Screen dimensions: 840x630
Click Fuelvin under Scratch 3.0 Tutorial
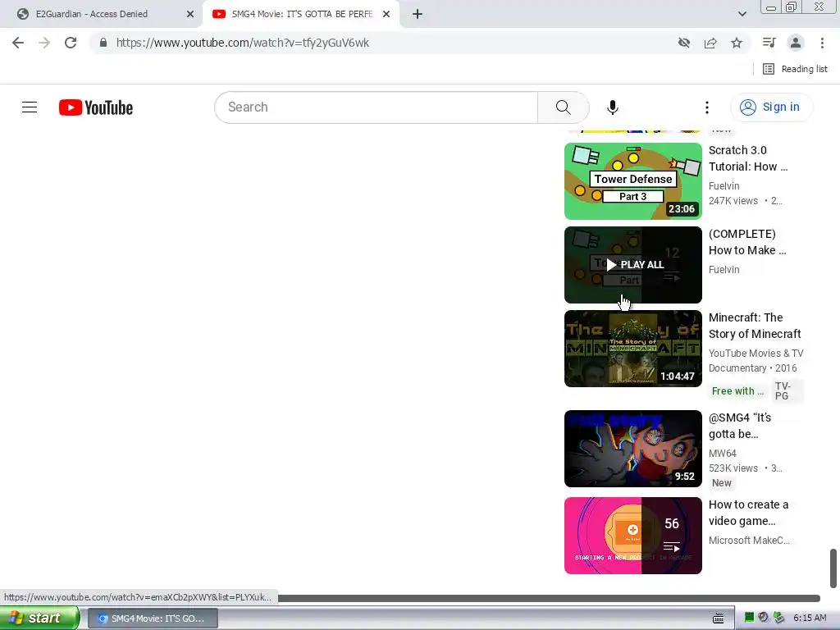pos(724,186)
